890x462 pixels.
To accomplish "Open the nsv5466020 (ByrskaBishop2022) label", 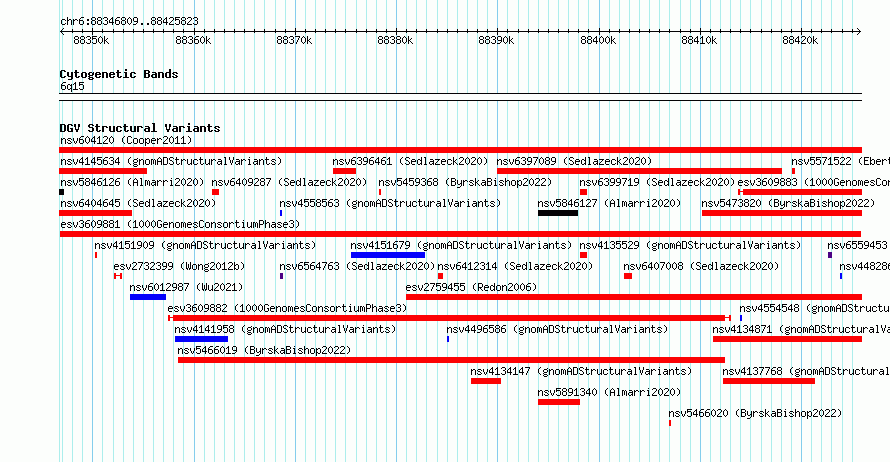I will 755,413.
